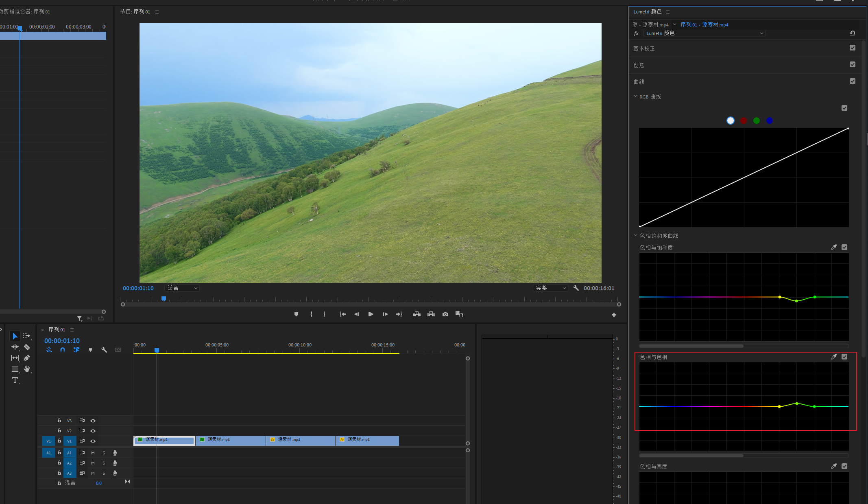Open the zoom level fit dropdown
Viewport: 868px width, 504px height.
click(182, 288)
